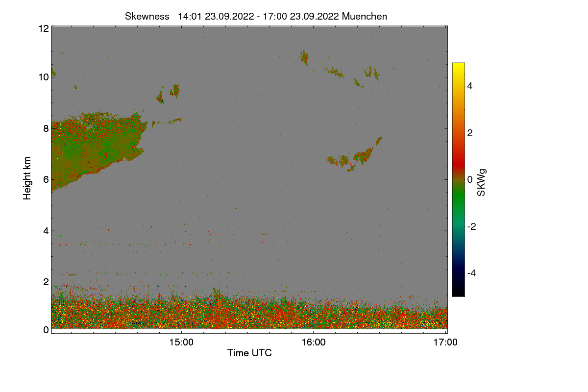Click the height axis label 10
The width and height of the screenshot is (588, 392).
43,77
